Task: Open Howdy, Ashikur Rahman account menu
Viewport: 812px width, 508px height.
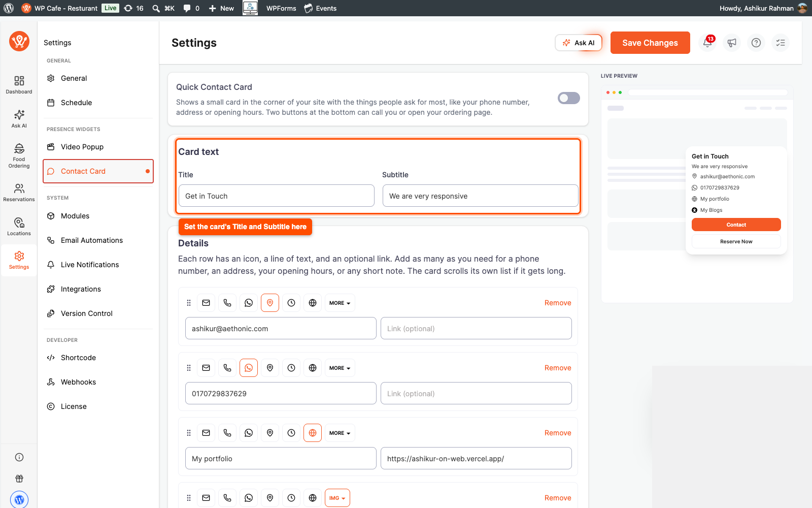Action: (763, 8)
